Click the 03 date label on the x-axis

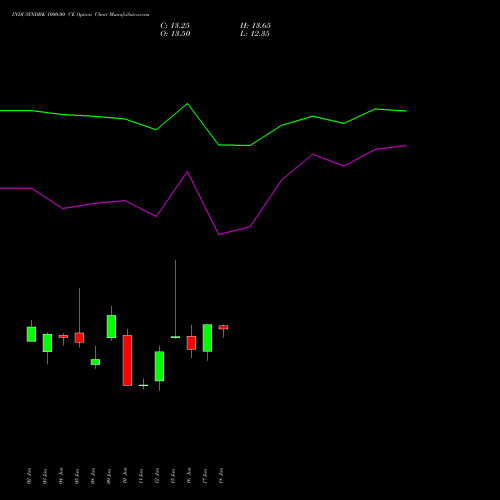coord(45,476)
